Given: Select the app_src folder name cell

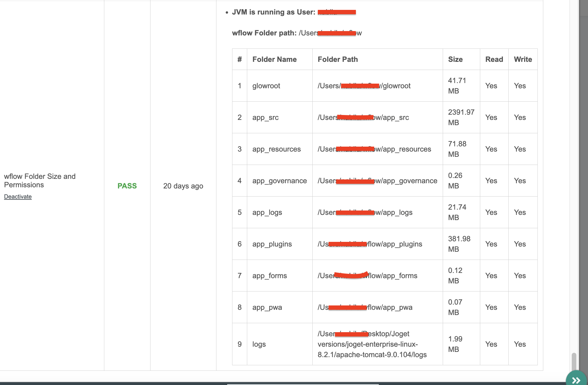Looking at the screenshot, I should tap(265, 117).
